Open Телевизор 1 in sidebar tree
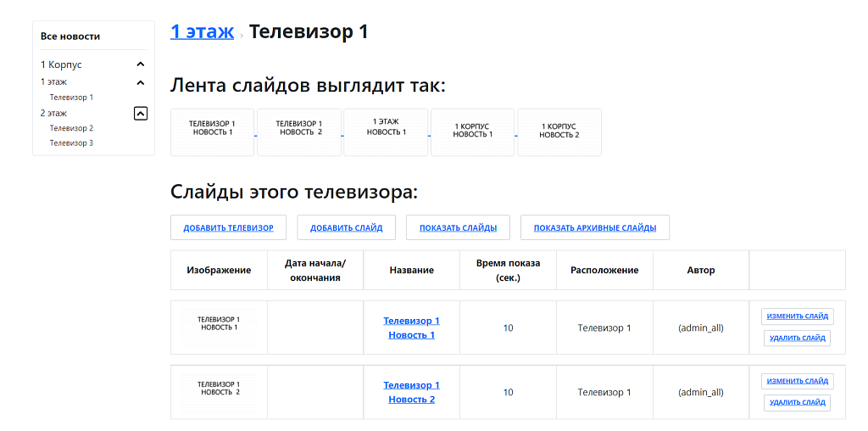 71,98
